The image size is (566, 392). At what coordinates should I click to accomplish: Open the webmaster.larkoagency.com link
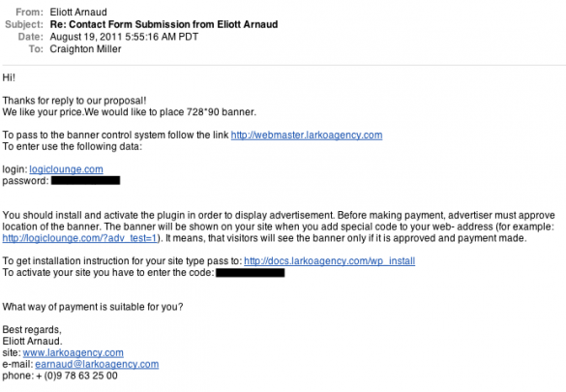pos(307,135)
